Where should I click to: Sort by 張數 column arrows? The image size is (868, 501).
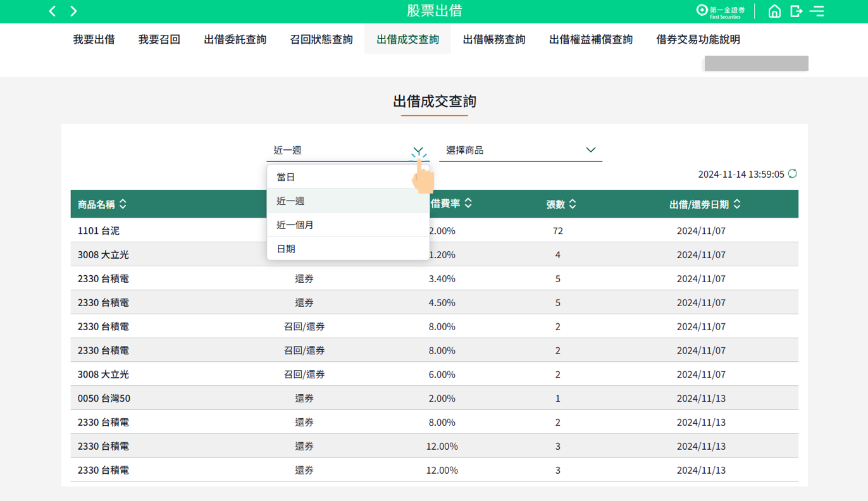pyautogui.click(x=573, y=204)
